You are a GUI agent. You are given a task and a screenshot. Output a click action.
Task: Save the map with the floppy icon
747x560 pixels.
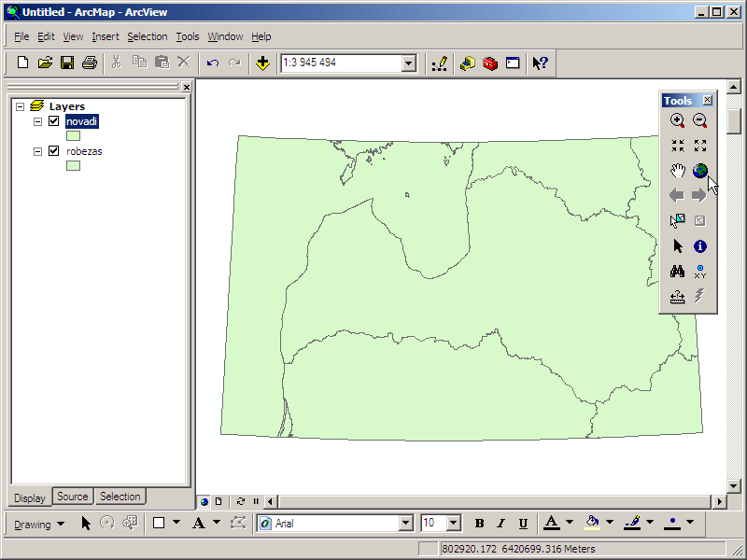point(67,63)
